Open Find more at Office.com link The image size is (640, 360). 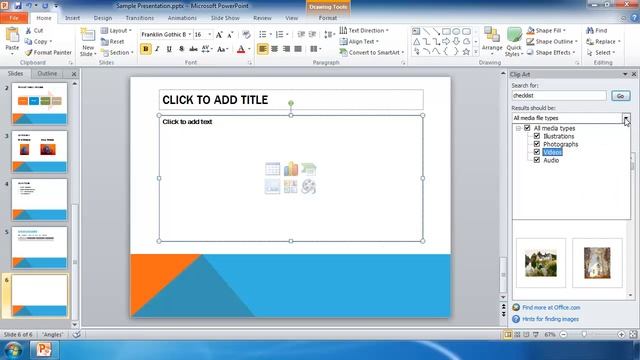pos(551,307)
